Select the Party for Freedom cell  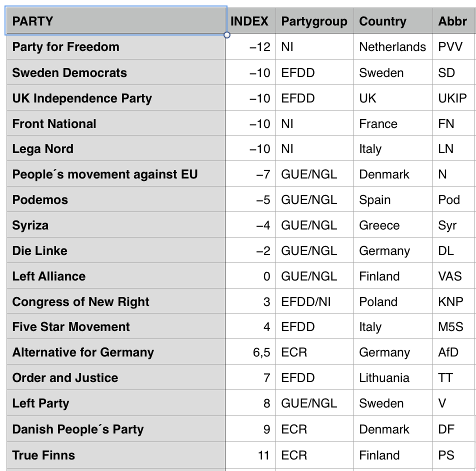[x=115, y=47]
